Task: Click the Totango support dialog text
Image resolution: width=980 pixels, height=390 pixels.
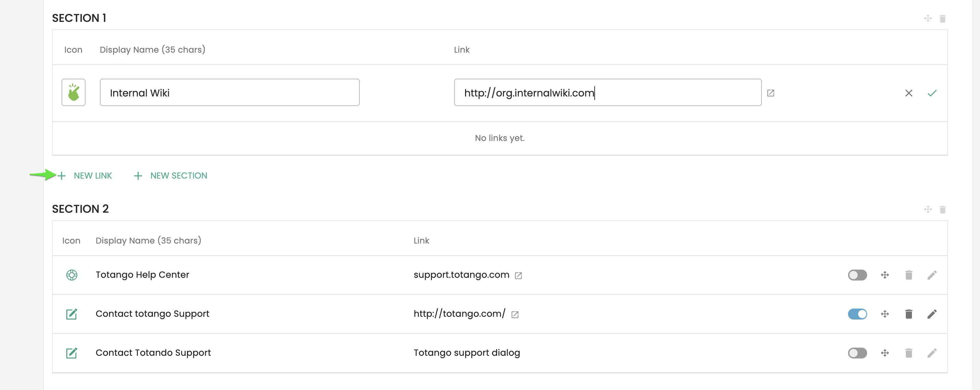Action: (466, 353)
